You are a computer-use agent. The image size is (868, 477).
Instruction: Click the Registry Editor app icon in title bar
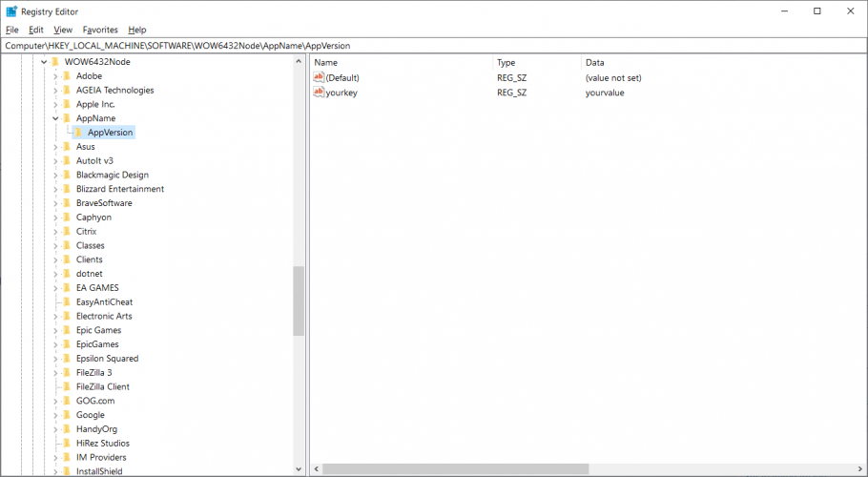(x=11, y=11)
